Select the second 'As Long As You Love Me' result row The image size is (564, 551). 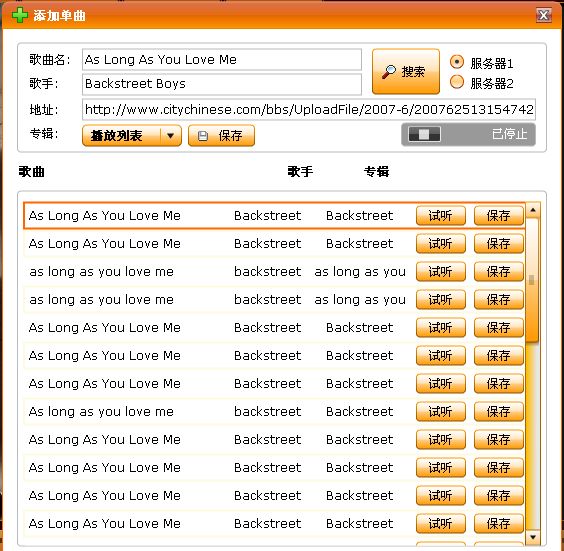click(x=274, y=244)
